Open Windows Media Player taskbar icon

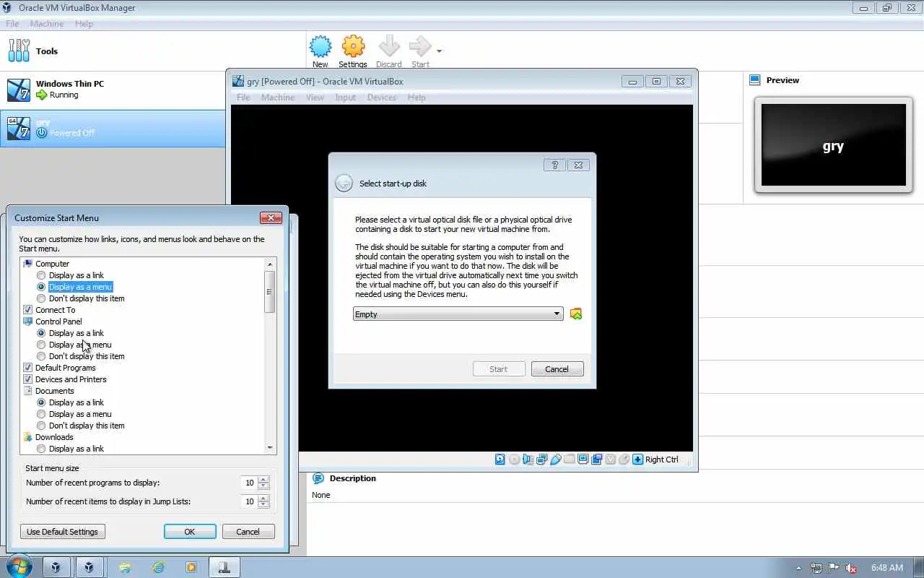[x=191, y=567]
